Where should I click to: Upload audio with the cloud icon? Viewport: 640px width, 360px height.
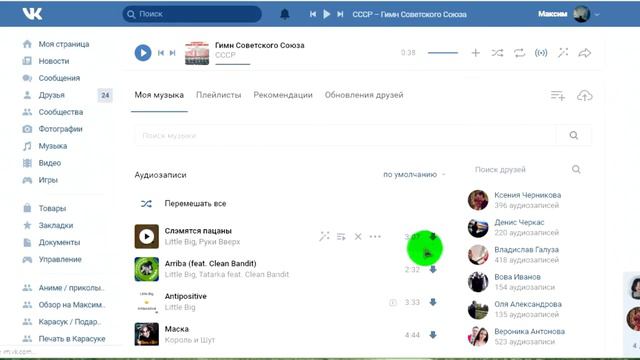point(584,96)
